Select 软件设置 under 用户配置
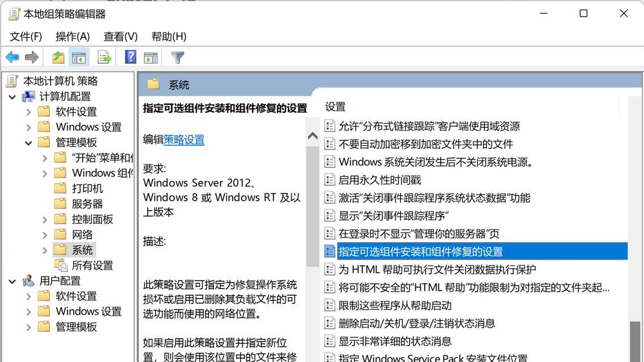The image size is (644, 362). 76,296
